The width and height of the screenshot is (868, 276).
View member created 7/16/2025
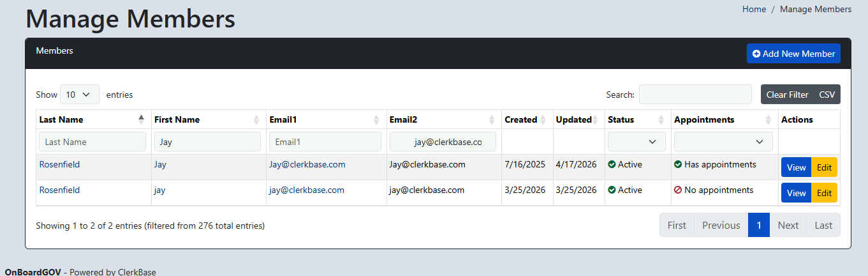[x=796, y=167]
